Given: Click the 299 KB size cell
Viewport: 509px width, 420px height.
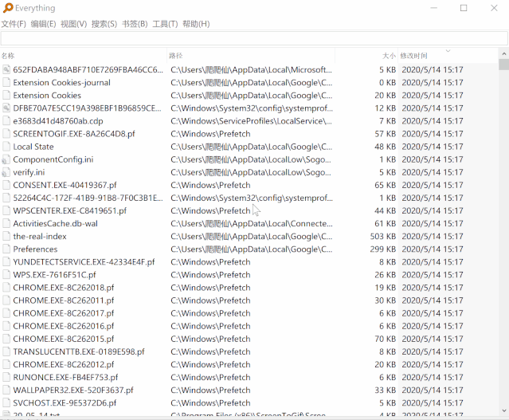Looking at the screenshot, I should pos(382,249).
